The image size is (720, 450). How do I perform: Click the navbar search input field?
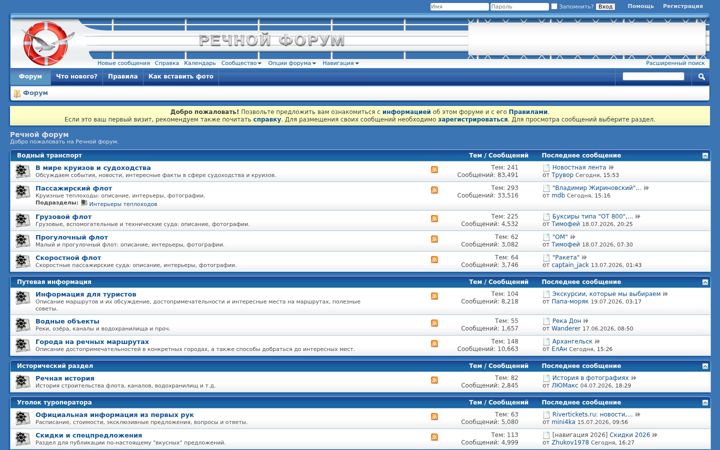tap(653, 76)
